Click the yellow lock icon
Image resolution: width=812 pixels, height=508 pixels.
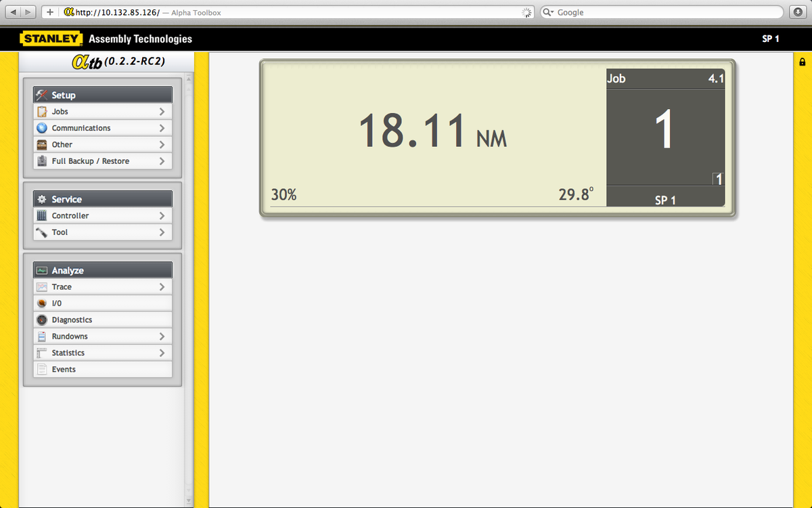803,62
